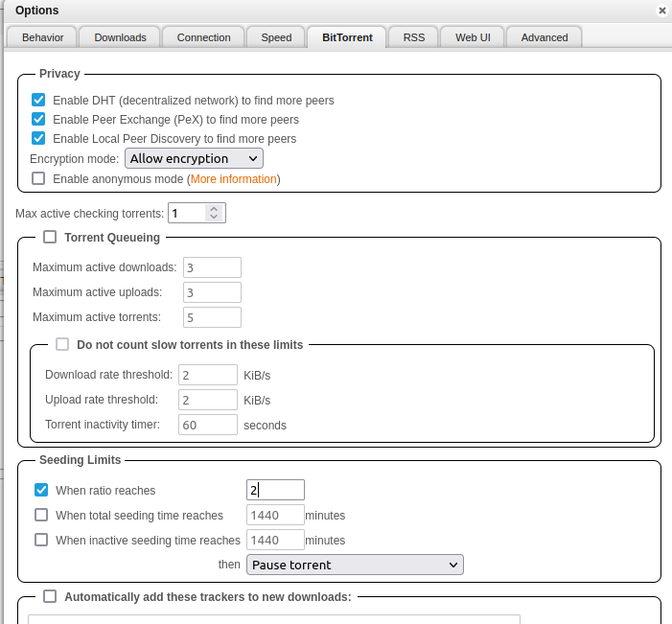Check Automatically add these trackers option
This screenshot has width=672, height=624.
click(x=51, y=596)
